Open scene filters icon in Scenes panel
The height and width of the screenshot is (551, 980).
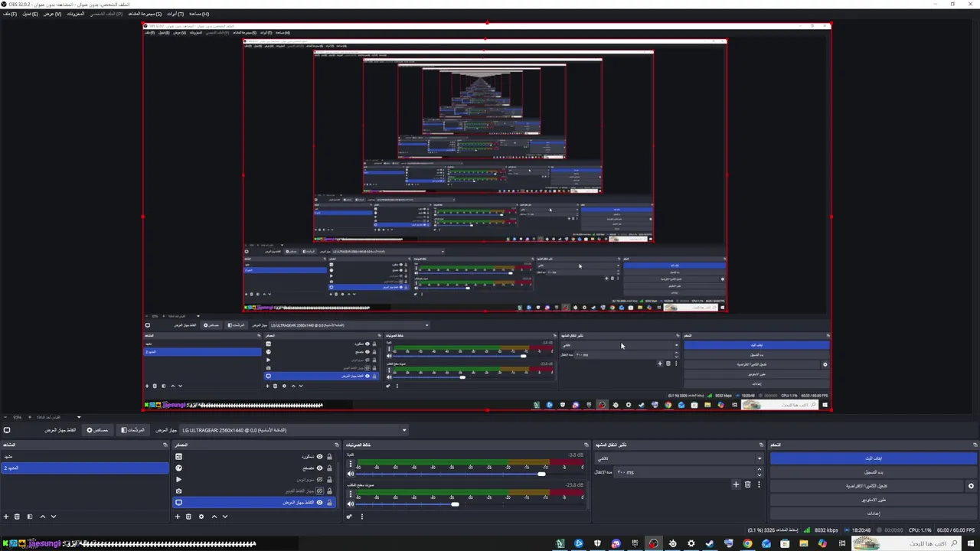[x=30, y=517]
